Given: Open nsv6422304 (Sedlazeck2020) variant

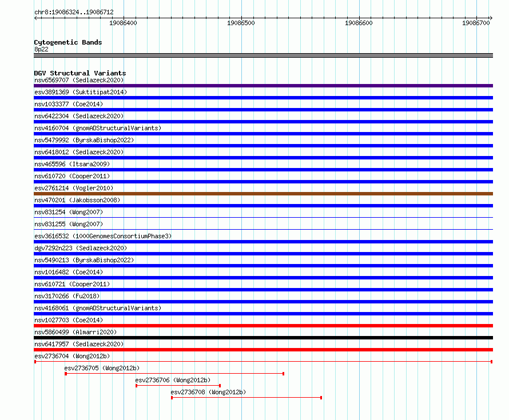Looking at the screenshot, I should pos(79,116).
